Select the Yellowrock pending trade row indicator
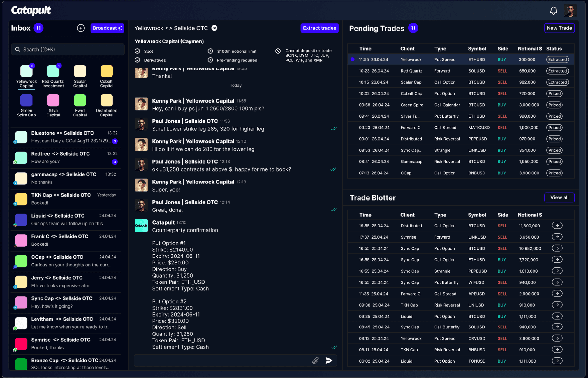 353,59
